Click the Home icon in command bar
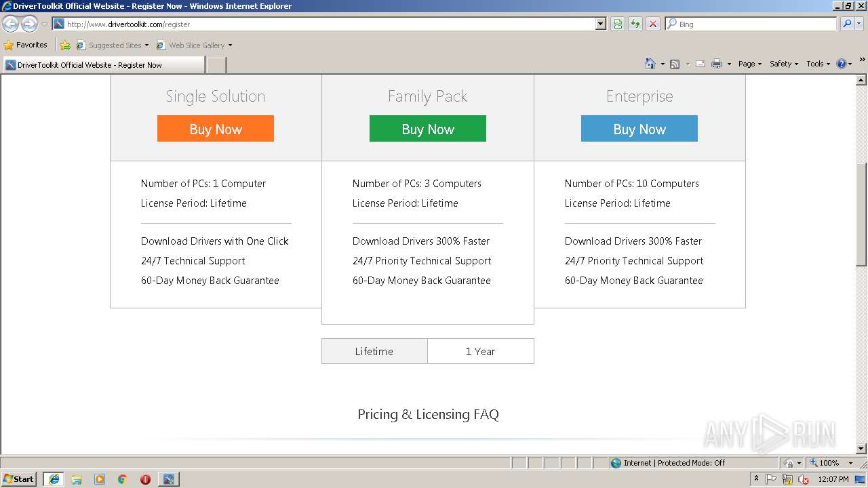 click(650, 64)
